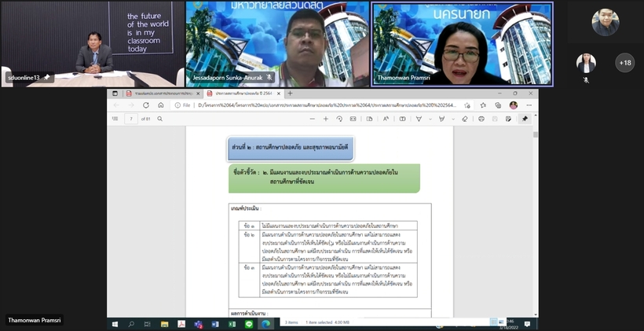Close the first browser tab
The height and width of the screenshot is (331, 644).
198,94
